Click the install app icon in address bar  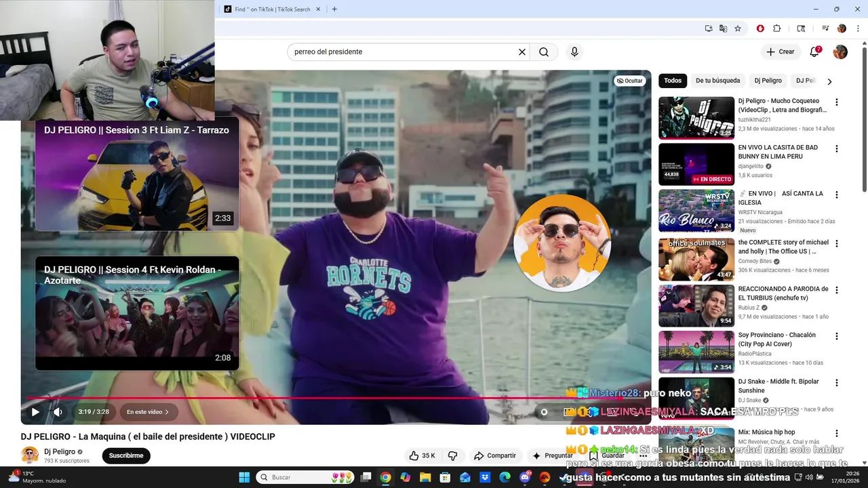[709, 28]
